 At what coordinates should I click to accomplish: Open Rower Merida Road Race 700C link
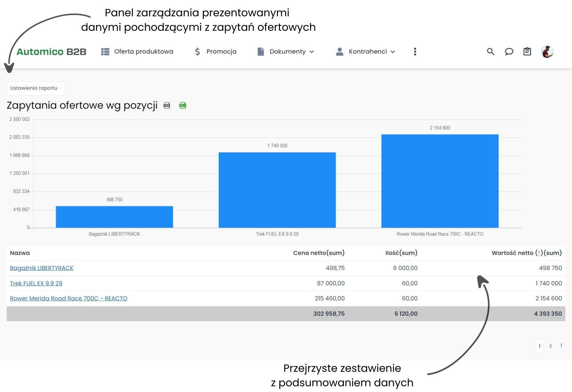[x=68, y=298]
